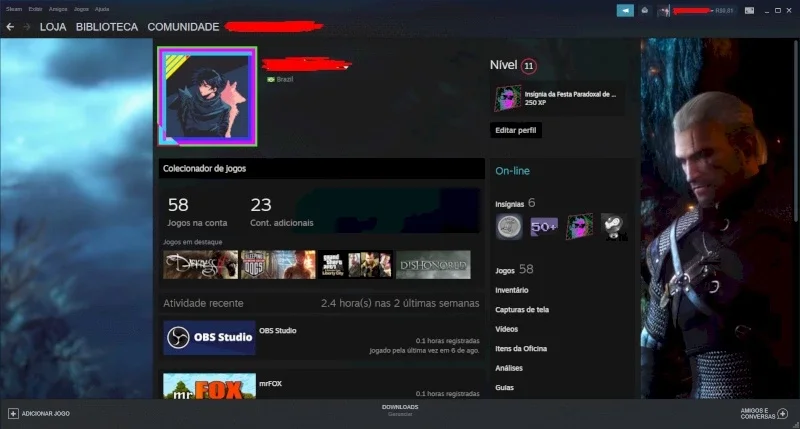The height and width of the screenshot is (429, 800).
Task: Switch to the LOJA tab
Action: [x=53, y=27]
